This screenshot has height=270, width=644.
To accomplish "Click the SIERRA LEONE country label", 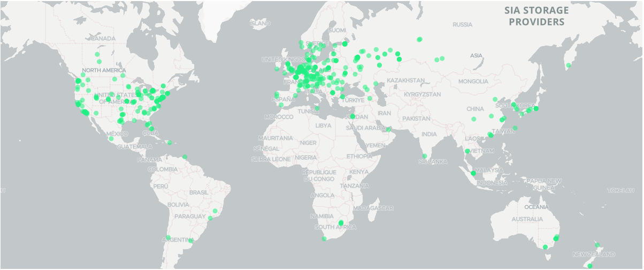I will [272, 160].
